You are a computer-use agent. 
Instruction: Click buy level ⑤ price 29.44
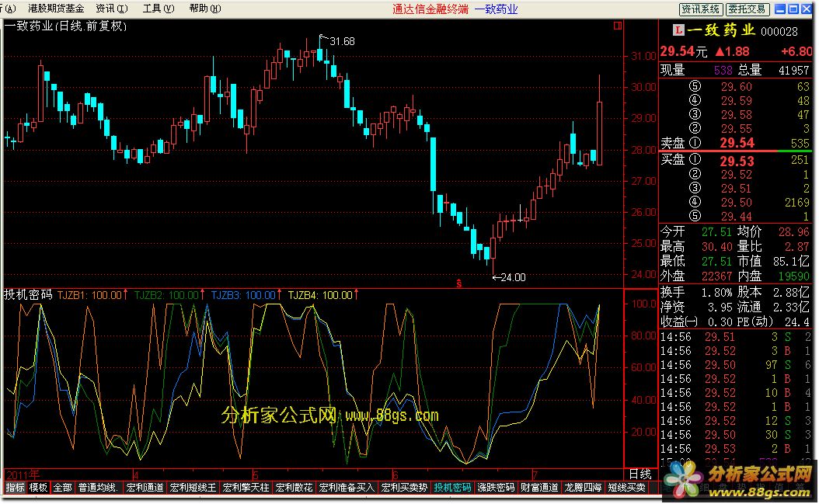tap(737, 216)
